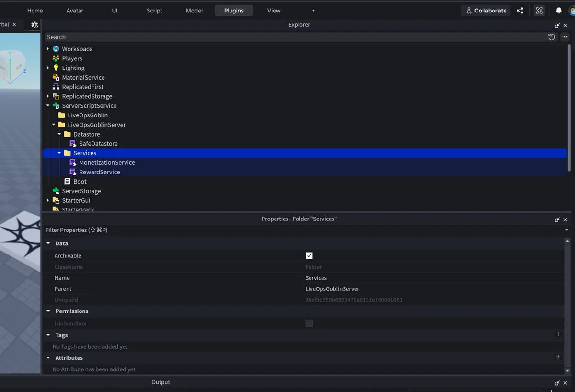Switch to the View tab

point(274,11)
